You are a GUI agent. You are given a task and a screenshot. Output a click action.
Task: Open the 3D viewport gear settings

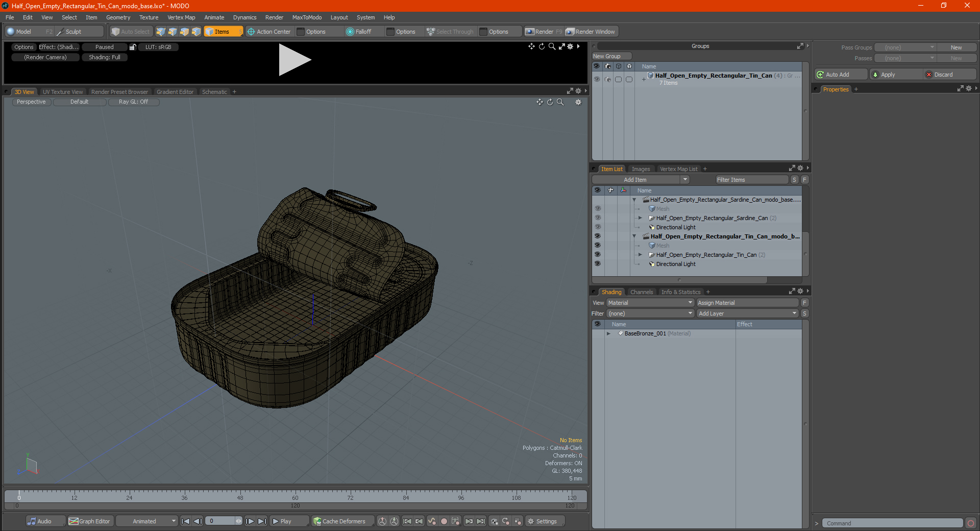pos(578,102)
